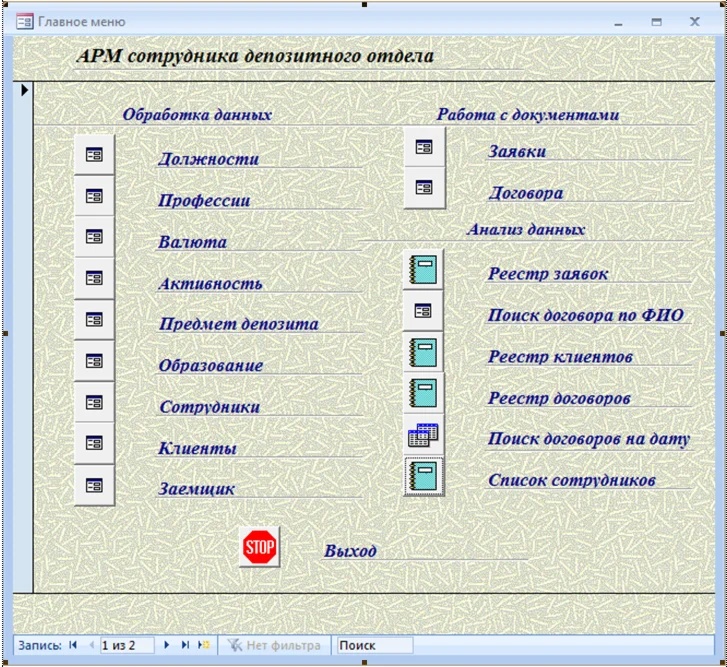The image size is (727, 667).
Task: Go to the previous record
Action: click(x=91, y=645)
